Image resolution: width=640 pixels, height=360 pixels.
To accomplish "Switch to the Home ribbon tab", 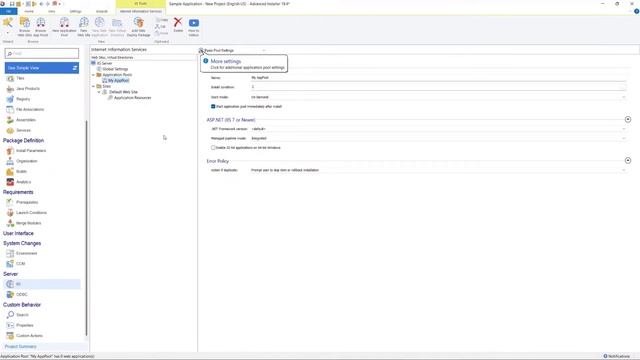I will [29, 11].
